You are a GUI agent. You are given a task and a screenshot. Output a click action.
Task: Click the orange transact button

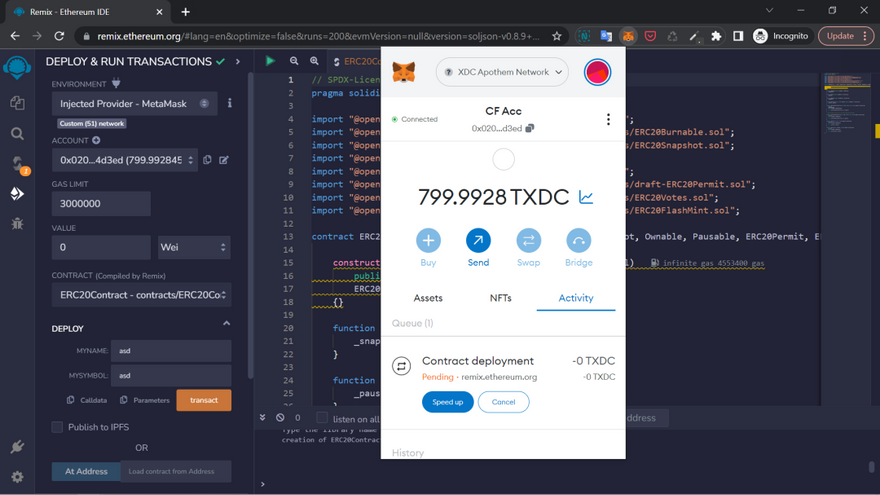click(x=204, y=400)
